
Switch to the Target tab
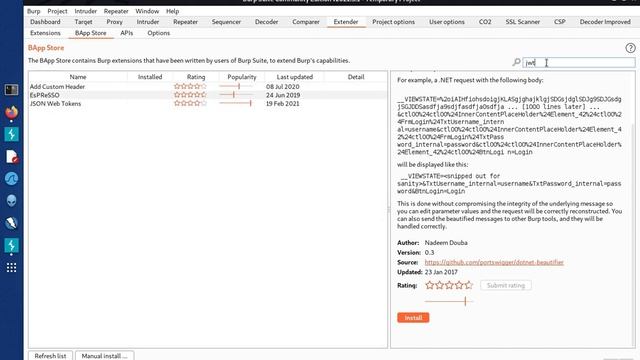click(83, 22)
